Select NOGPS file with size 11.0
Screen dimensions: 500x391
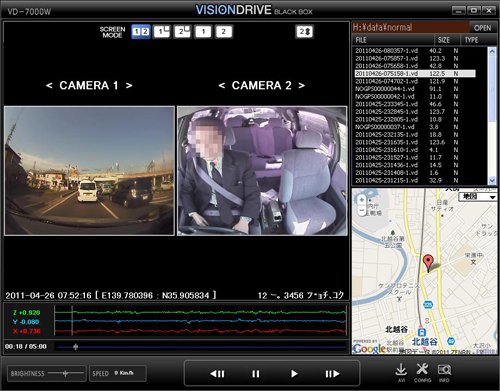(415, 97)
